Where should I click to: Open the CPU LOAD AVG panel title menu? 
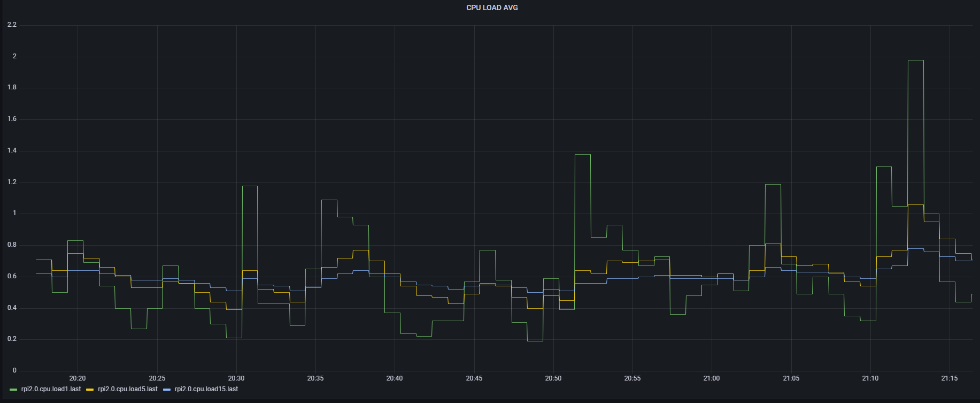click(492, 8)
